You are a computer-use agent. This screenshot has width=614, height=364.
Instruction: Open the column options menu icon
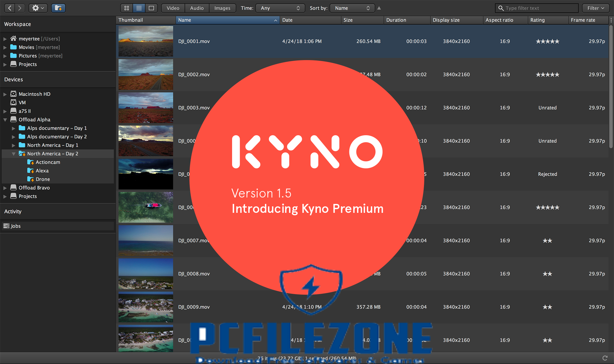click(x=611, y=20)
